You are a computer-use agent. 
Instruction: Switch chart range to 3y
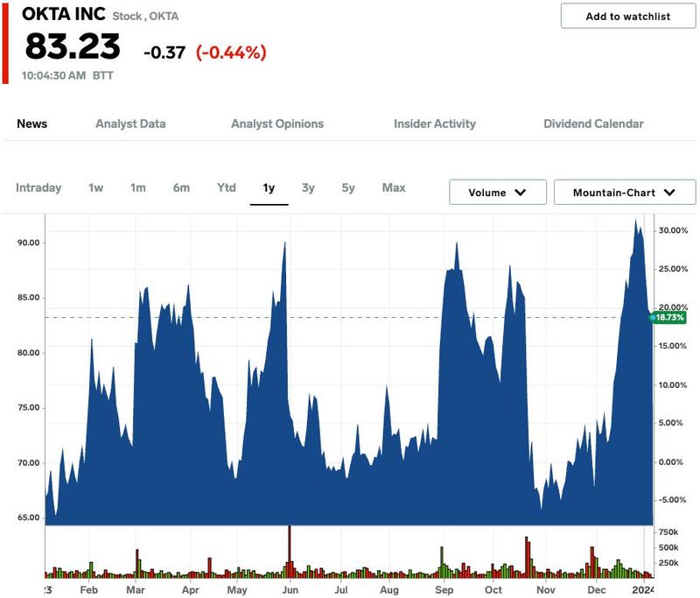click(x=308, y=188)
